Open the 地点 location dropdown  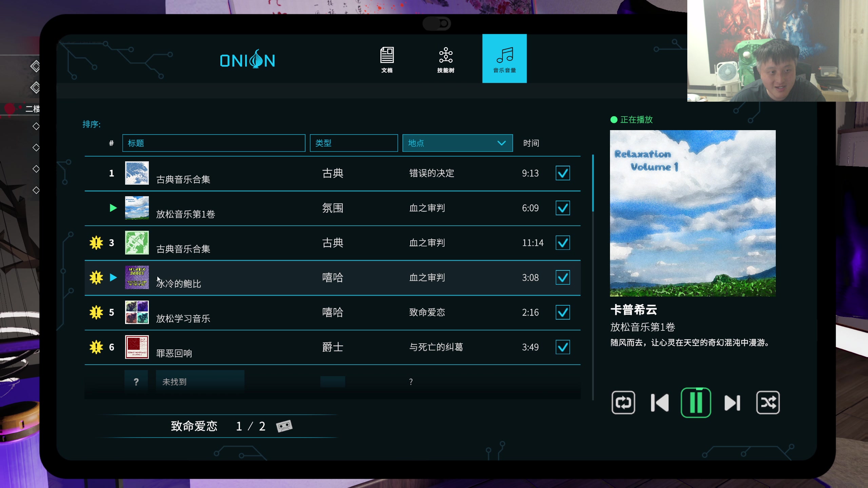point(457,143)
